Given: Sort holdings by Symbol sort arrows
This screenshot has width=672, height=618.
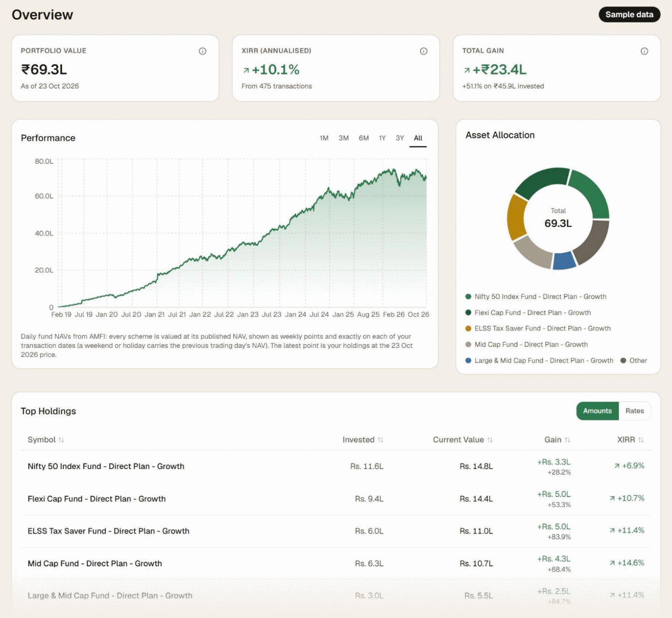Looking at the screenshot, I should 61,440.
